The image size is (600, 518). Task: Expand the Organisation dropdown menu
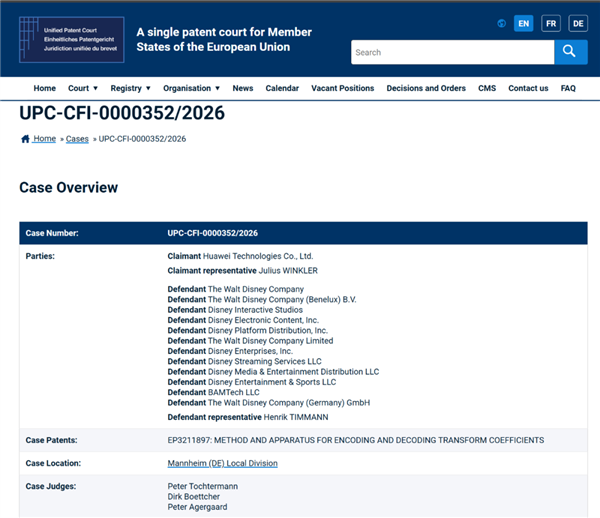(192, 88)
